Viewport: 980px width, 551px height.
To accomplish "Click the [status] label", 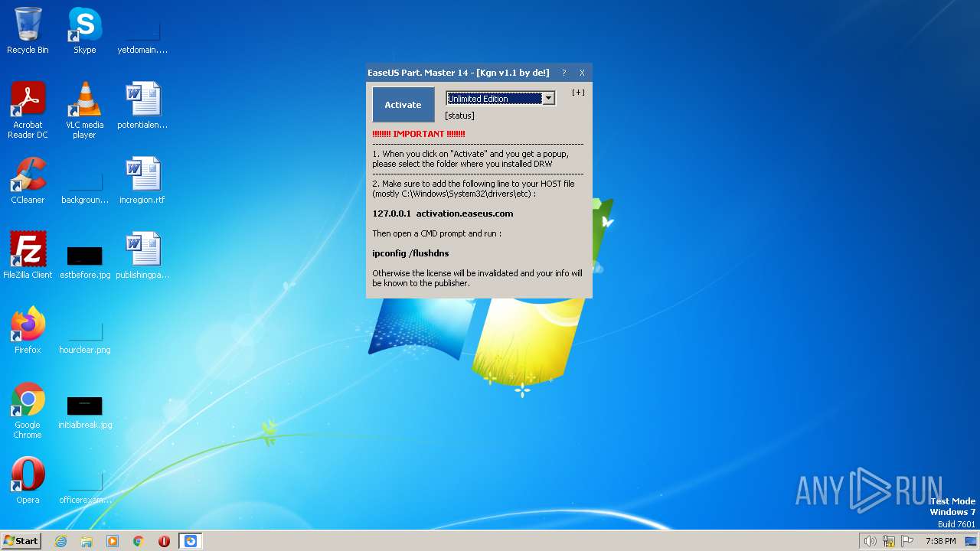I will 459,116.
